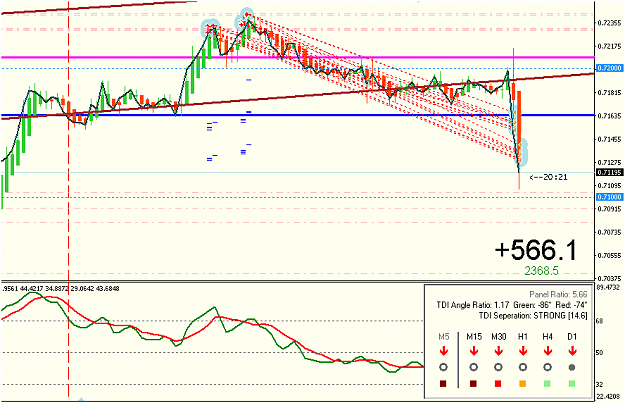Click the 68 level on indicator scale
The height and width of the screenshot is (403, 625).
click(600, 321)
